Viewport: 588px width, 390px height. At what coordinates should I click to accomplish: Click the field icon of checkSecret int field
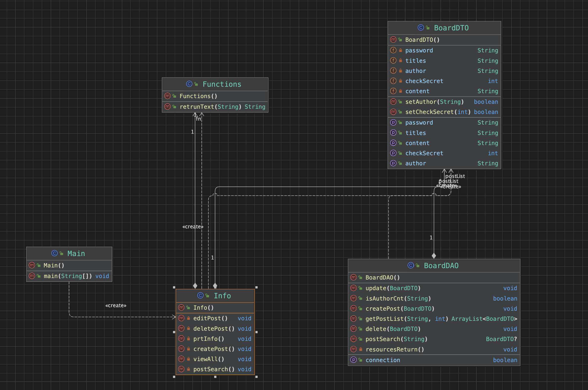pos(393,81)
